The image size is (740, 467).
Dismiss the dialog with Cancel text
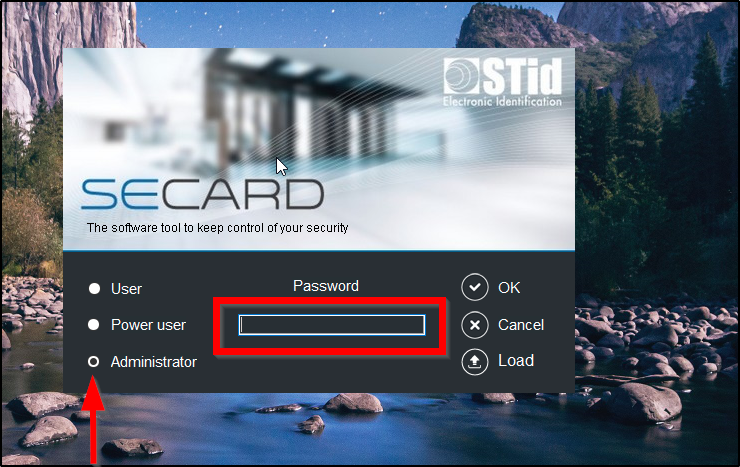pyautogui.click(x=521, y=325)
